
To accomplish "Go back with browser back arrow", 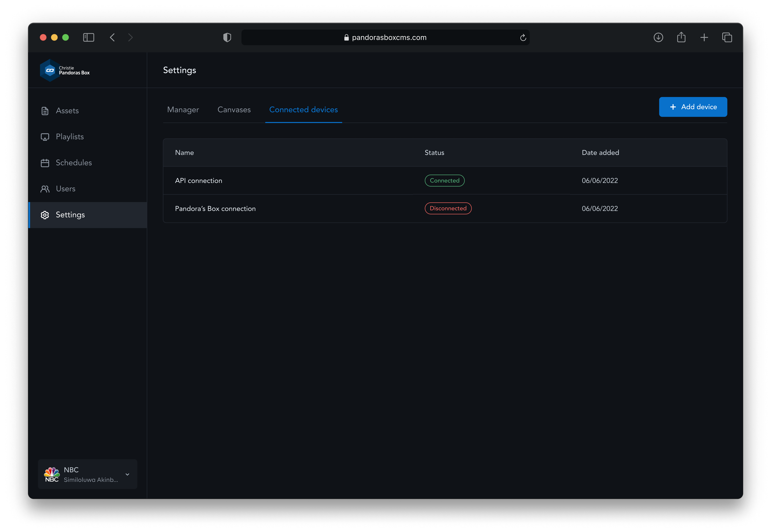I will (x=112, y=37).
